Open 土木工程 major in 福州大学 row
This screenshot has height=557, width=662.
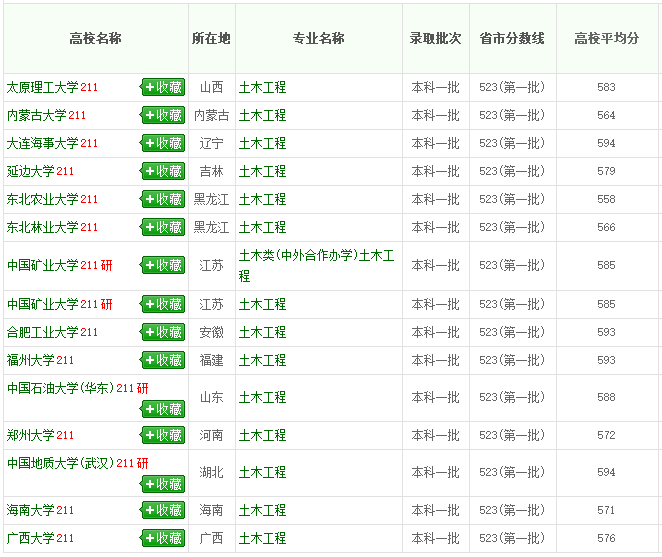pos(262,360)
